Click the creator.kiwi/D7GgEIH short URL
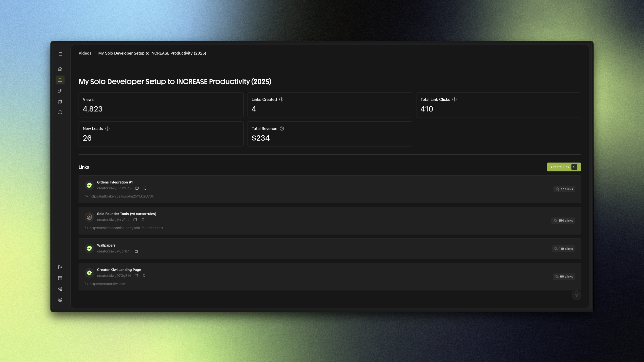 [x=114, y=276]
